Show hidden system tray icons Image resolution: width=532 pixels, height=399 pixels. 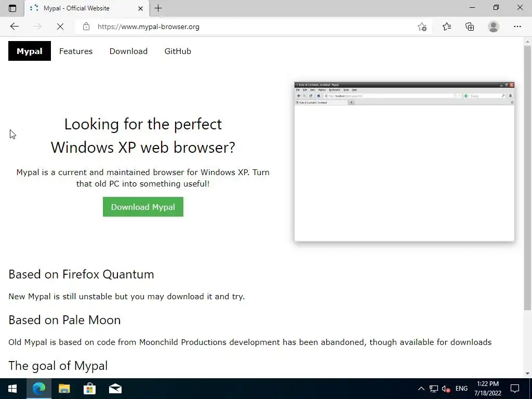[x=421, y=389]
